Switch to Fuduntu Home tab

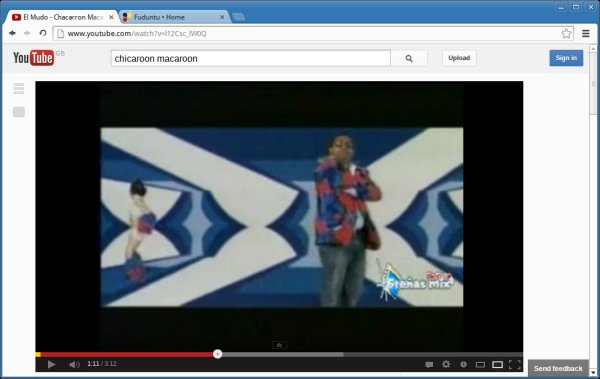coord(173,17)
